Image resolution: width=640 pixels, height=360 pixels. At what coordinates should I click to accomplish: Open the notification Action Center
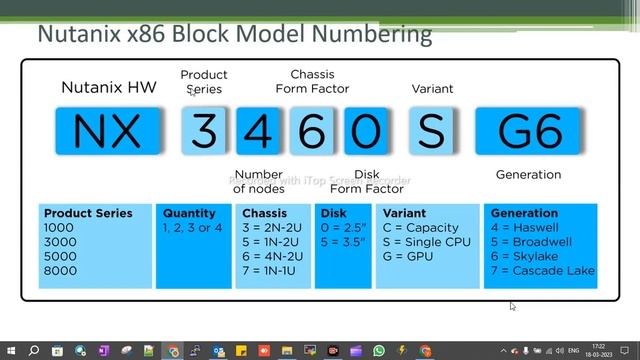(624, 351)
